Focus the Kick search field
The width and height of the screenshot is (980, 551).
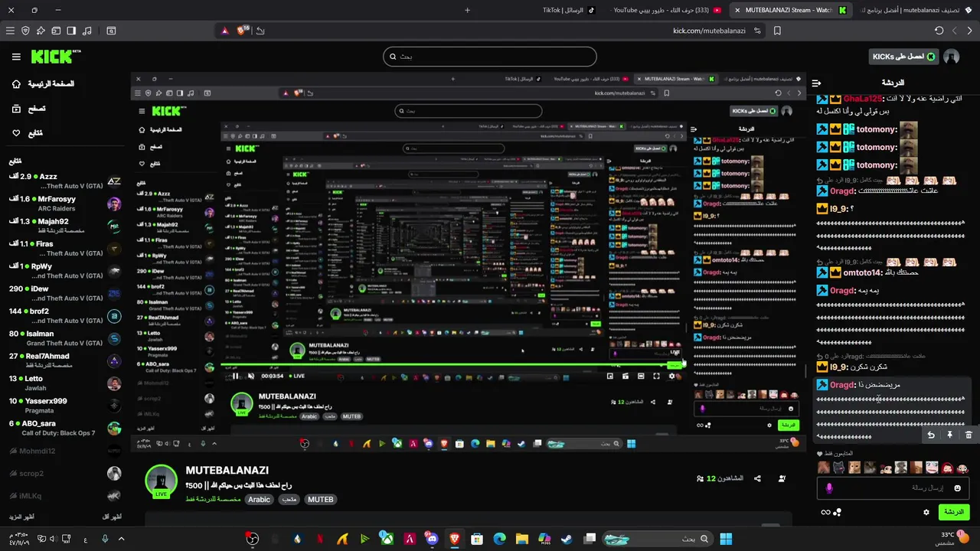(x=490, y=57)
